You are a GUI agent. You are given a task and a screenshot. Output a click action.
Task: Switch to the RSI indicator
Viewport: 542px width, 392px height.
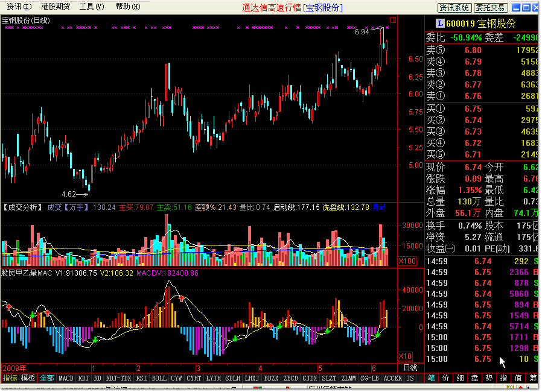tap(141, 378)
